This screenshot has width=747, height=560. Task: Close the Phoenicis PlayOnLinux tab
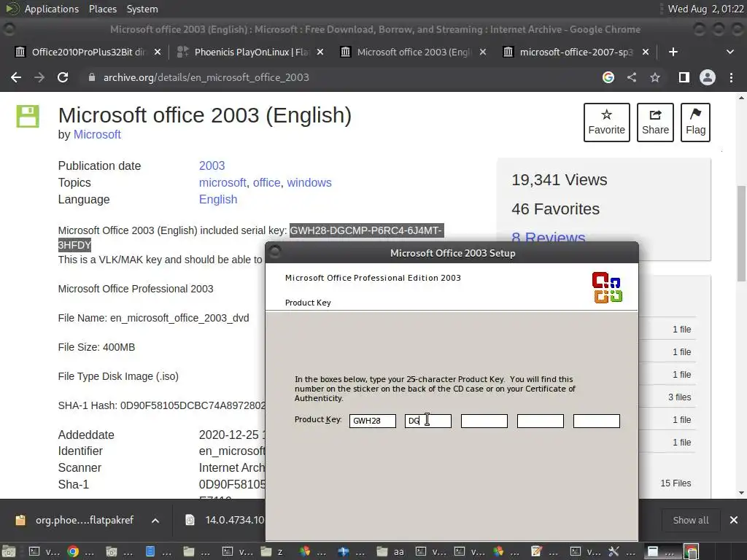coord(320,52)
